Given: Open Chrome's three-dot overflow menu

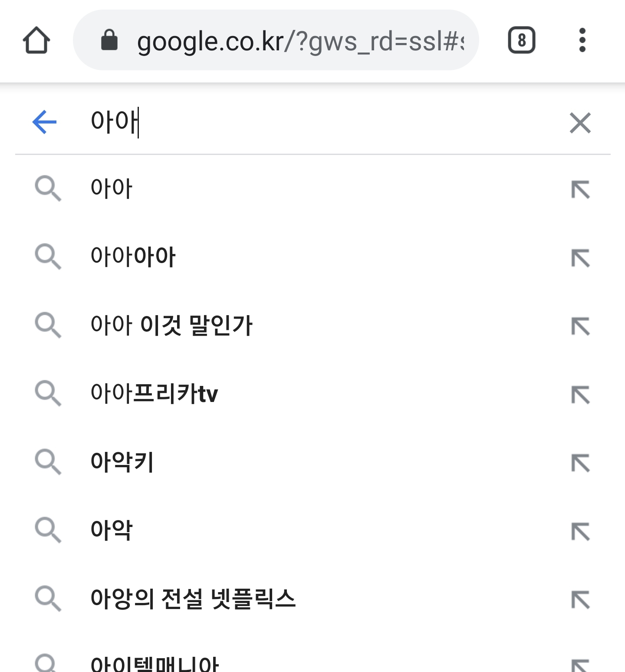Looking at the screenshot, I should pyautogui.click(x=582, y=40).
